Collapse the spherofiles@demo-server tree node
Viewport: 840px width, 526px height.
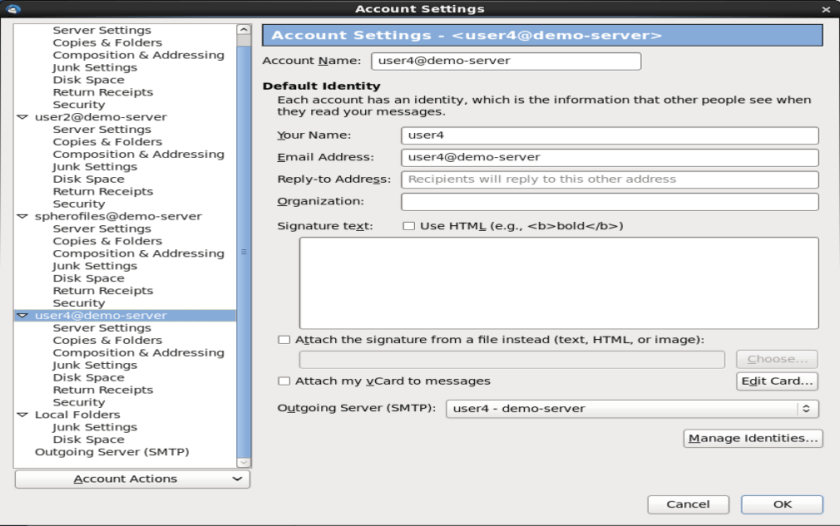coord(23,216)
